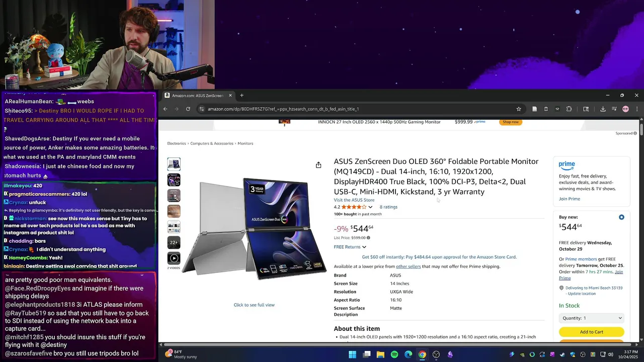Click the document extension icon in Chrome toolbar
Viewport: 644px width, 362px height.
534,109
